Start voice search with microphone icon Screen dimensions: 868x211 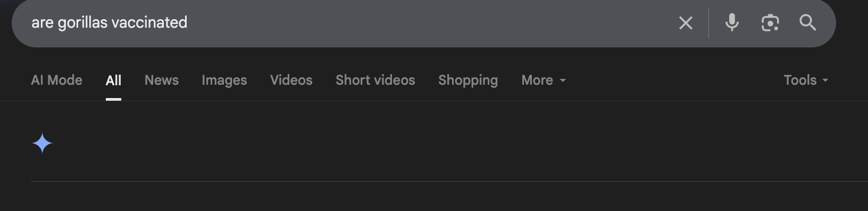pos(732,22)
